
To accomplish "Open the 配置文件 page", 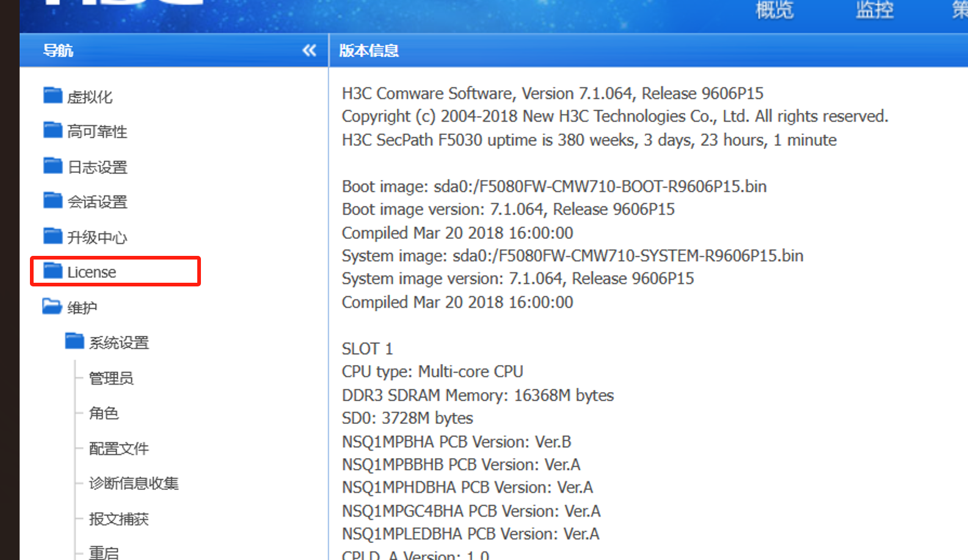I will 119,449.
